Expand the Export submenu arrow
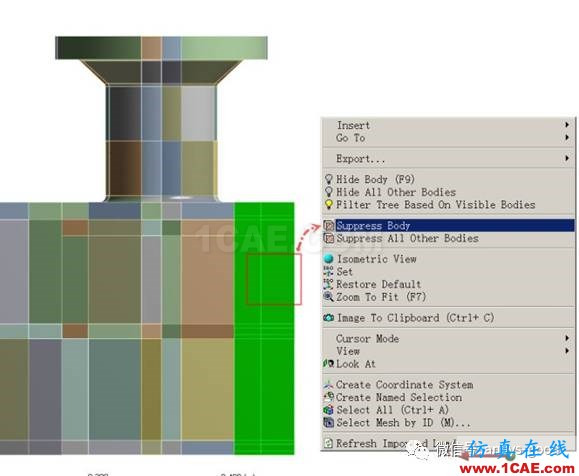The width and height of the screenshot is (579, 476). point(567,158)
